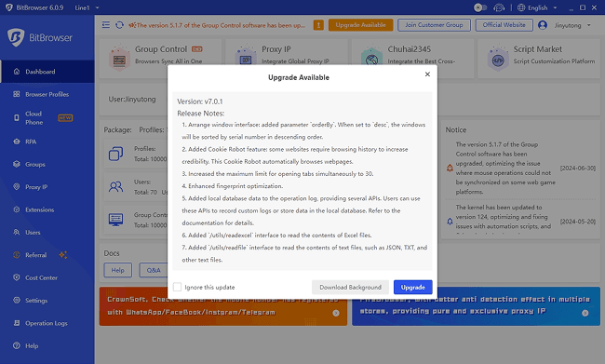Screen dimensions: 605x364
Task: Open Dashboard in the sidebar
Action: click(47, 72)
